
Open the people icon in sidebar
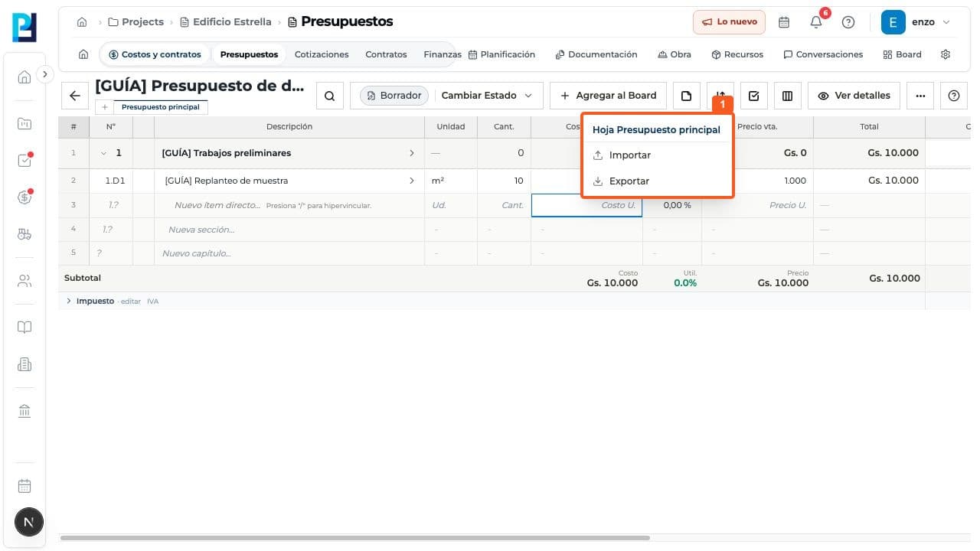click(24, 281)
